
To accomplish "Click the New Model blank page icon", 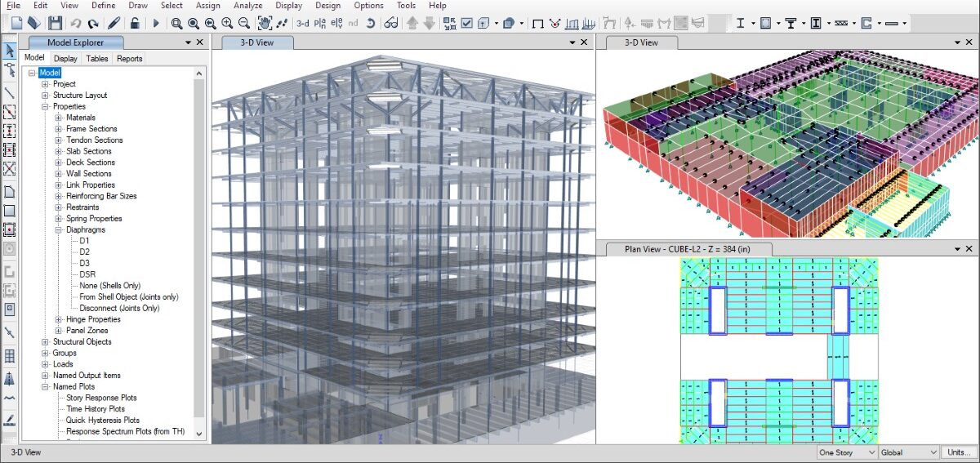I will pyautogui.click(x=16, y=23).
